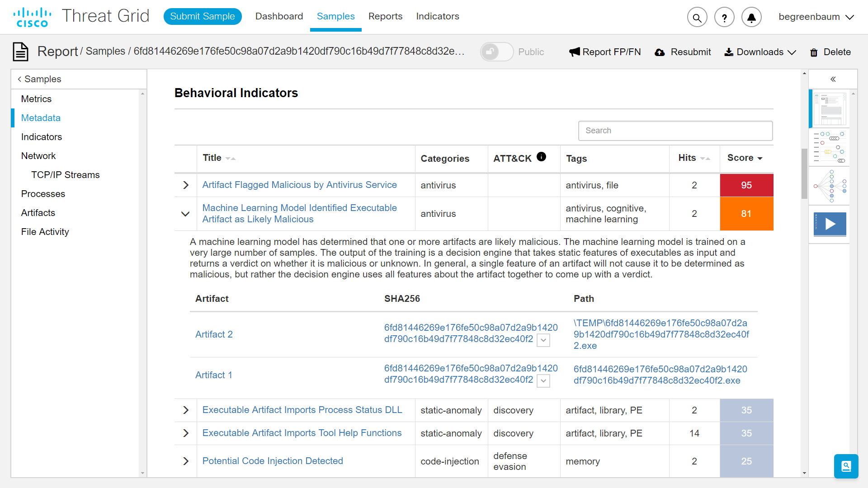Select Processes in the left sidebar
The width and height of the screenshot is (868, 488).
coord(43,194)
